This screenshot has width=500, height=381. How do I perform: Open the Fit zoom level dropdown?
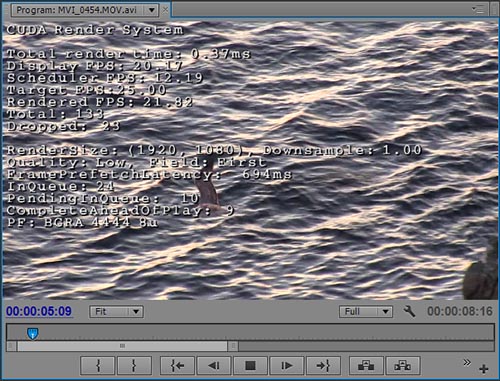point(116,312)
